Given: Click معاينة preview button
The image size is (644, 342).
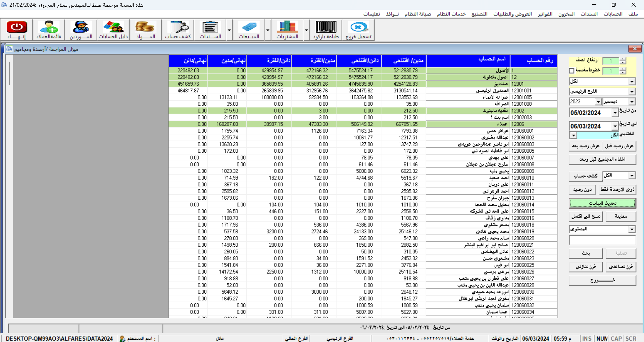Looking at the screenshot, I should point(621,216).
